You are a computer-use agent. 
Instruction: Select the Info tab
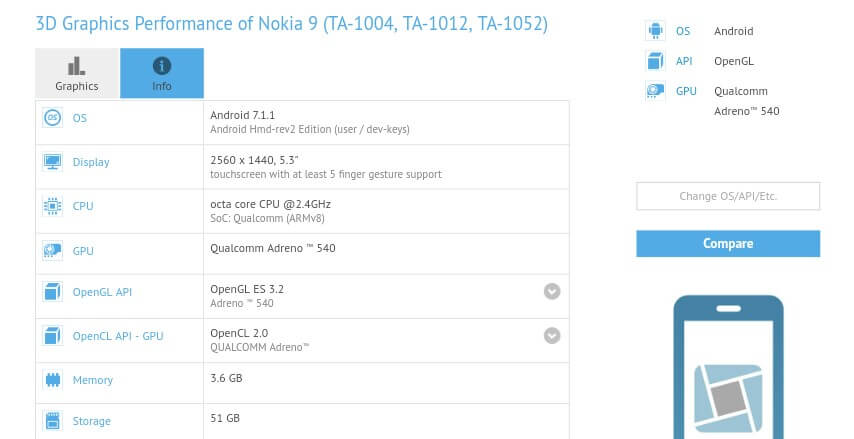point(162,74)
